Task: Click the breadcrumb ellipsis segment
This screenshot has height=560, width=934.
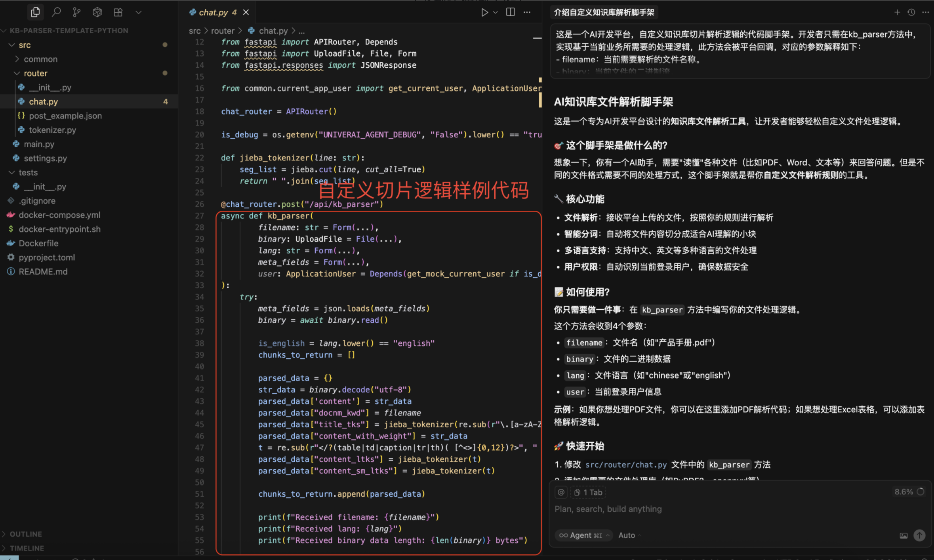Action: [301, 31]
